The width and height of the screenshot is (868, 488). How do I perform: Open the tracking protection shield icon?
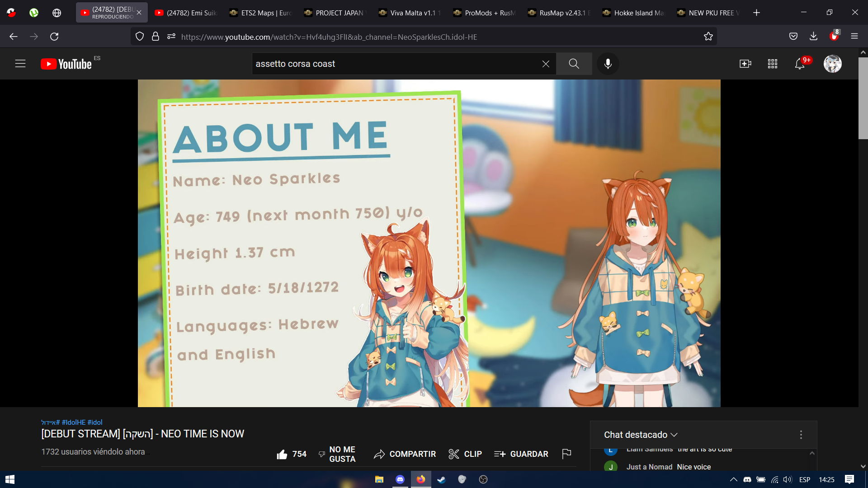(140, 37)
